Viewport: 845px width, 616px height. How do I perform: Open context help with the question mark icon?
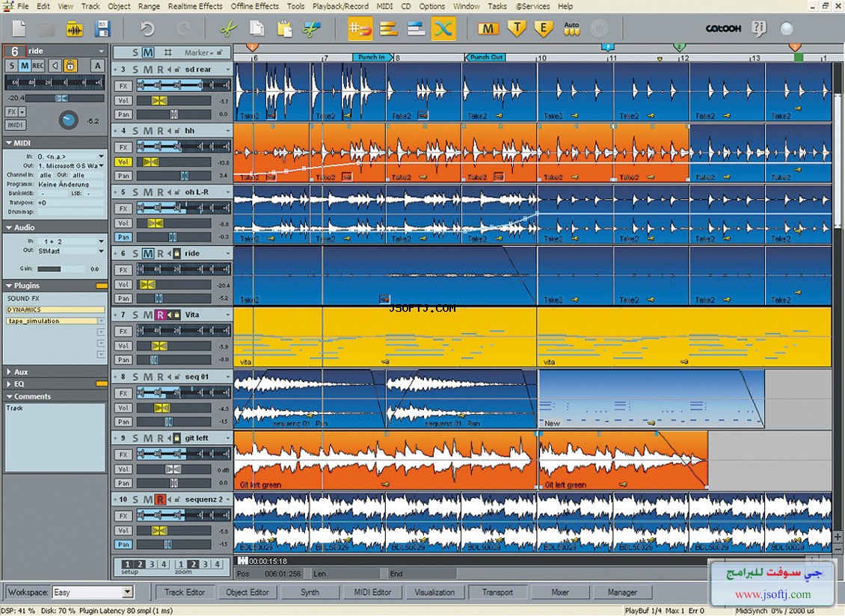(x=759, y=28)
